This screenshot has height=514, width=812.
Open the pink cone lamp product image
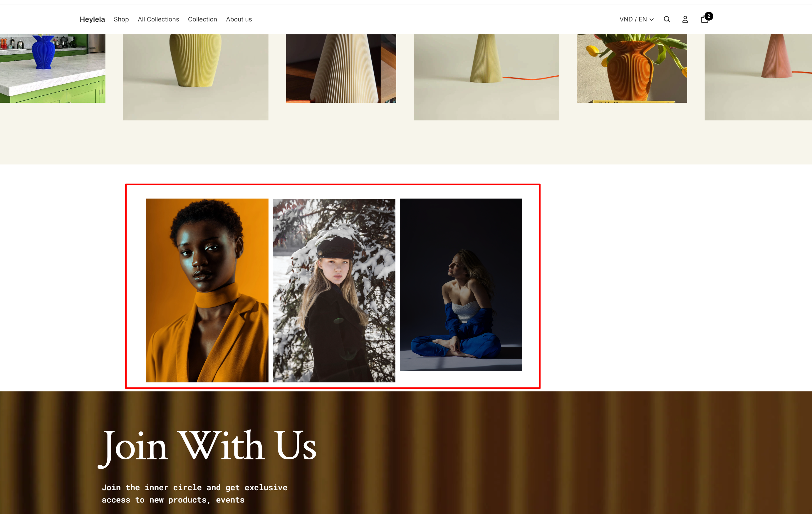[x=758, y=77]
